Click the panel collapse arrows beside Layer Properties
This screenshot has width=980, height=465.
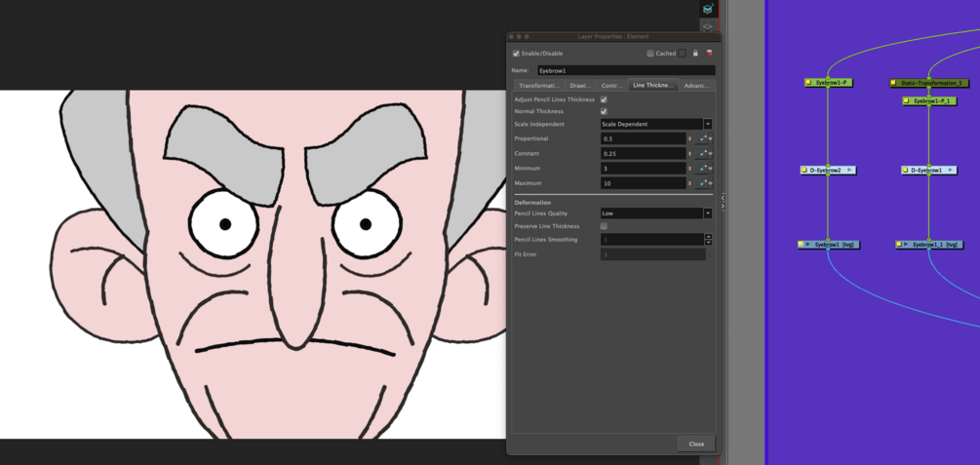click(724, 202)
